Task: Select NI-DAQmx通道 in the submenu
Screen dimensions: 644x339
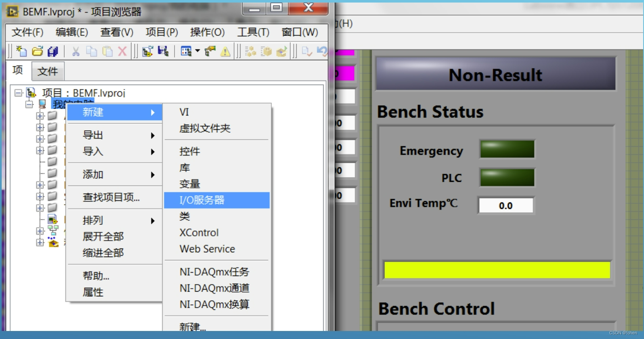Action: coord(217,288)
